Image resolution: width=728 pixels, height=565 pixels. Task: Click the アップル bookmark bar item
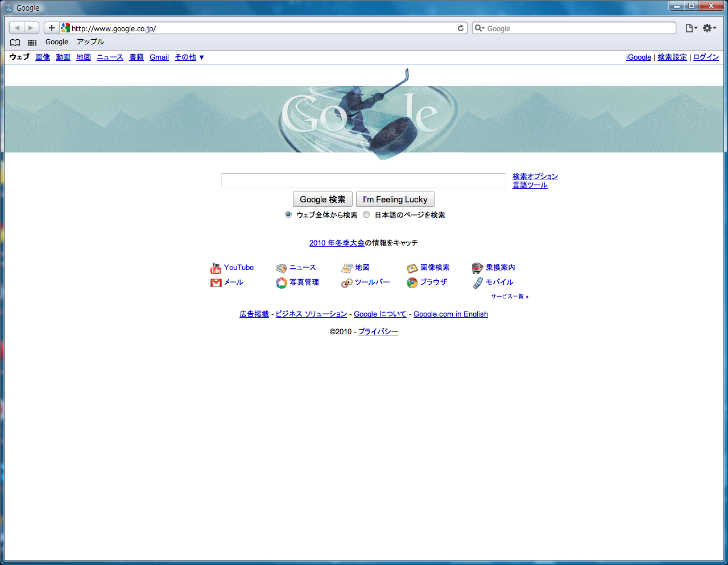pyautogui.click(x=90, y=42)
